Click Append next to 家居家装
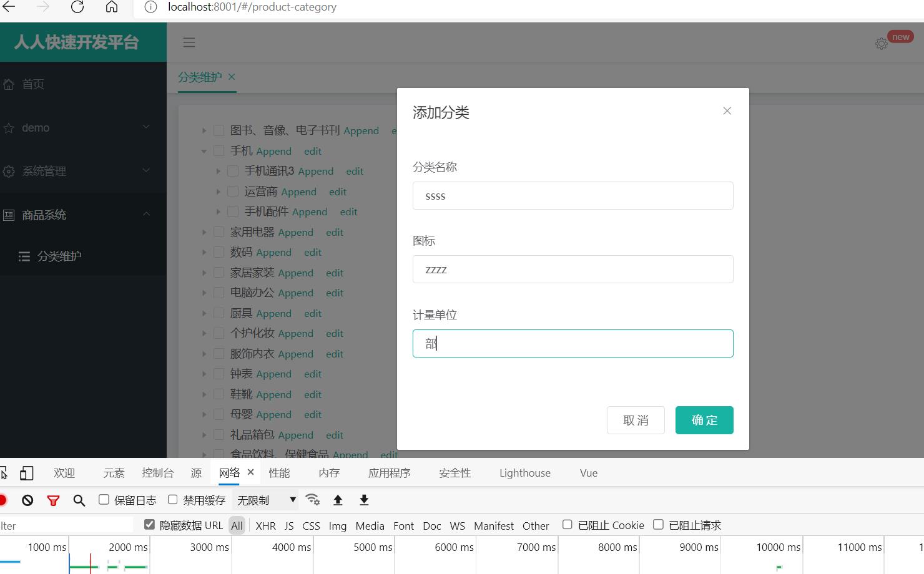Image resolution: width=924 pixels, height=574 pixels. click(295, 273)
